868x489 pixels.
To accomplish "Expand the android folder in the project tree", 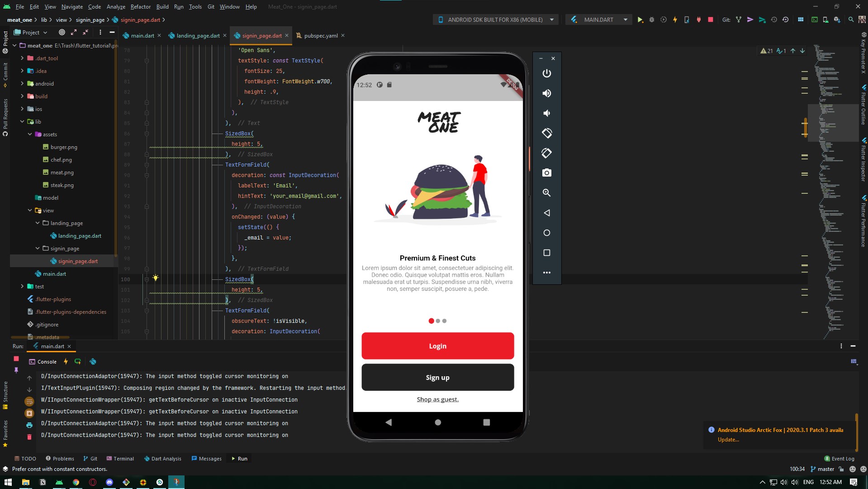I will pos(22,83).
